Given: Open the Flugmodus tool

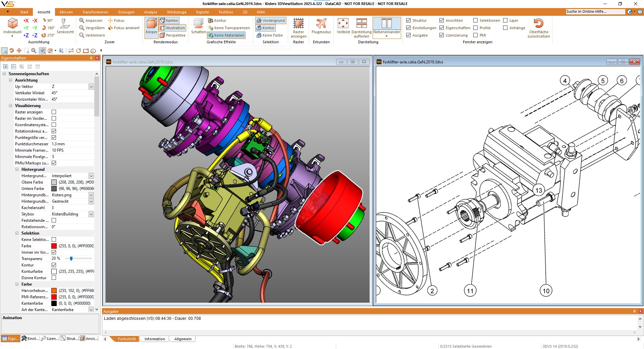Looking at the screenshot, I should pyautogui.click(x=321, y=27).
